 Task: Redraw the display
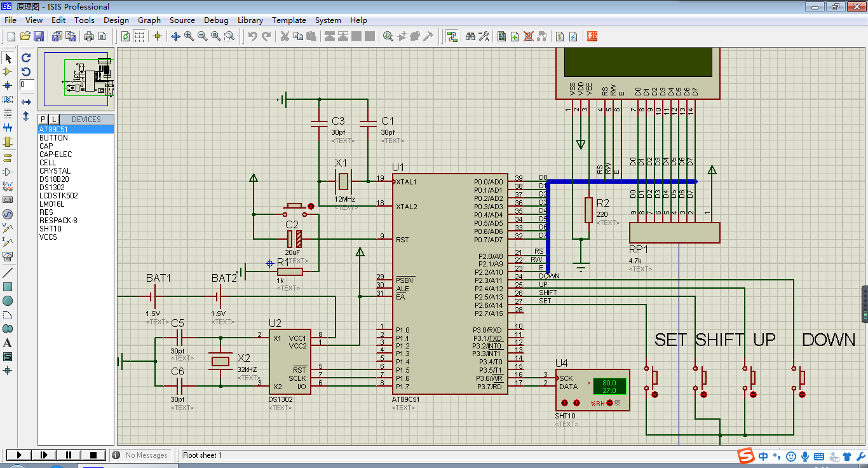coord(125,36)
